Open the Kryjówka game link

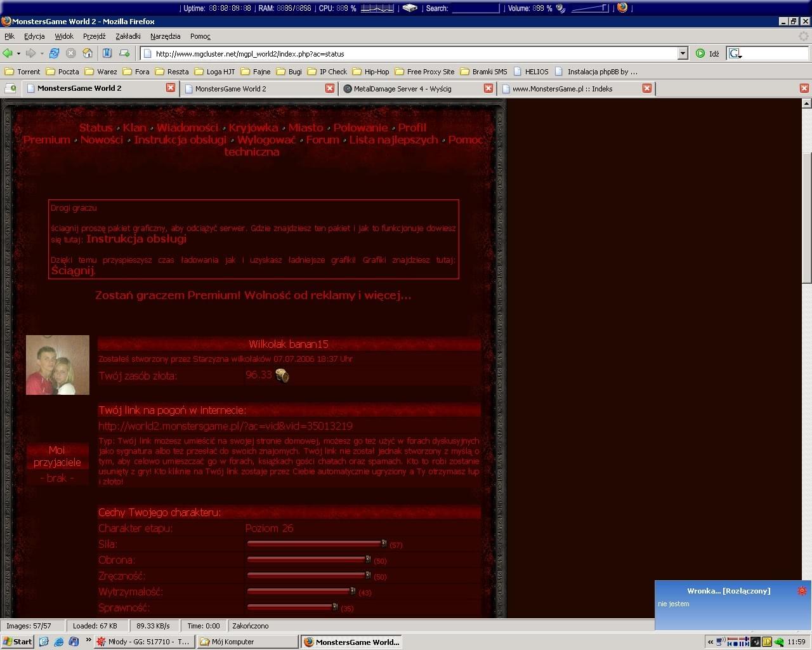tap(253, 128)
